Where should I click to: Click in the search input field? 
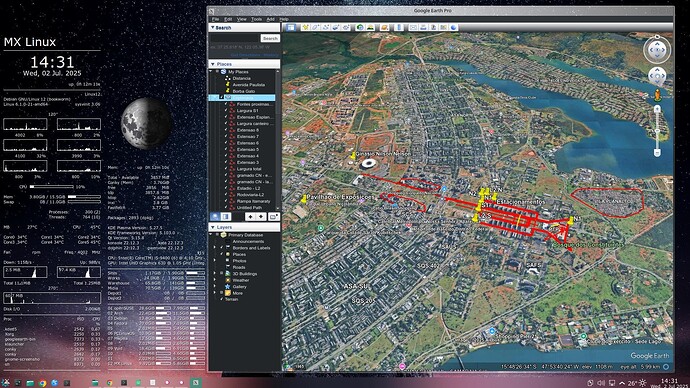pos(235,38)
